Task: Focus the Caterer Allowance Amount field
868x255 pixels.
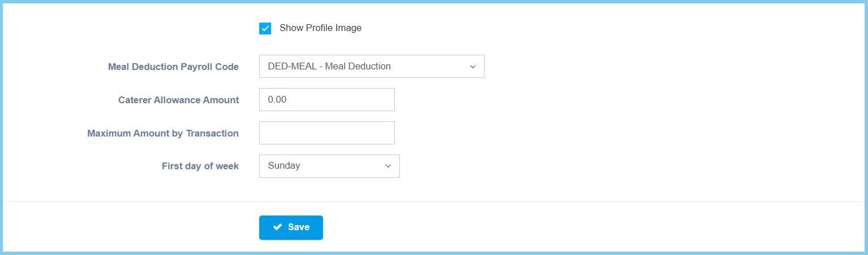Action: pyautogui.click(x=326, y=100)
